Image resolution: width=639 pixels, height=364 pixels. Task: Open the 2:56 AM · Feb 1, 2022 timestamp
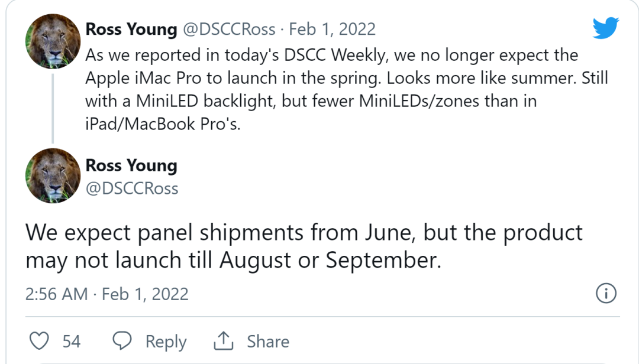106,294
